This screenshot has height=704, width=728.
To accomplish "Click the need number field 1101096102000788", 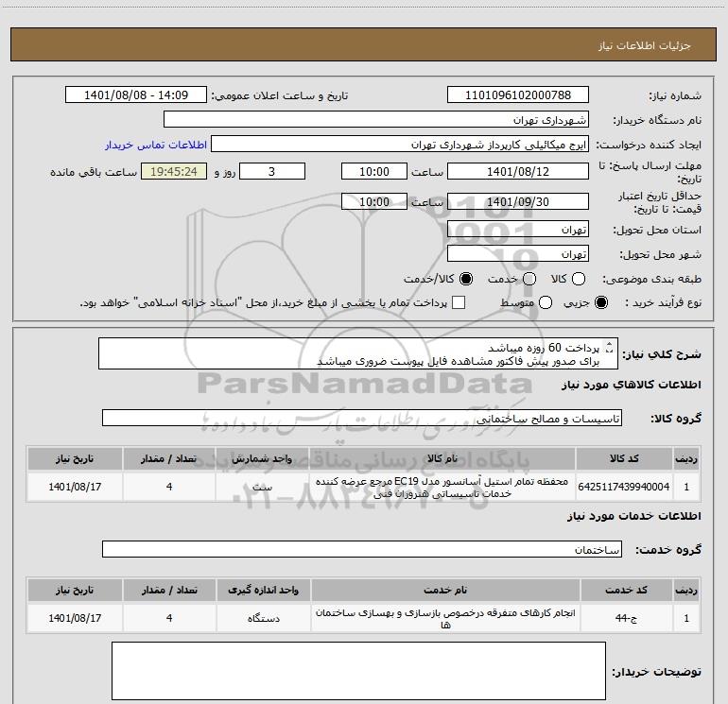I will coord(518,95).
